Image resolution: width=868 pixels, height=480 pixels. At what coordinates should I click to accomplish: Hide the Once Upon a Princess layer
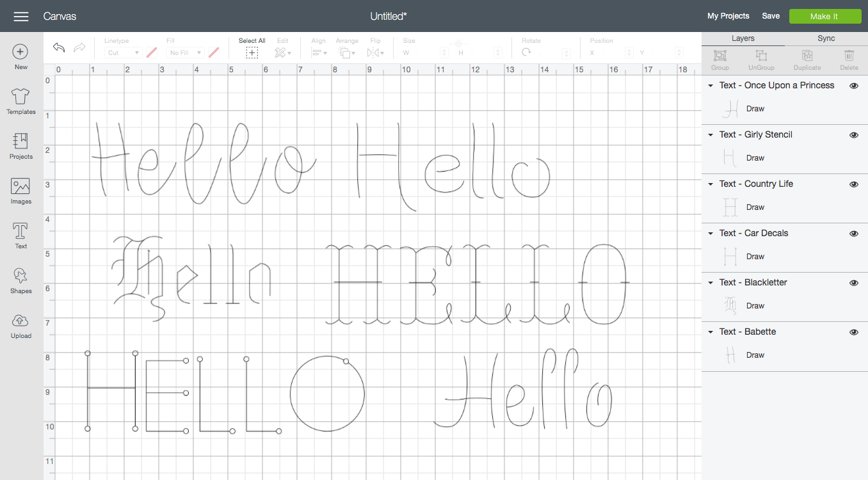(853, 86)
